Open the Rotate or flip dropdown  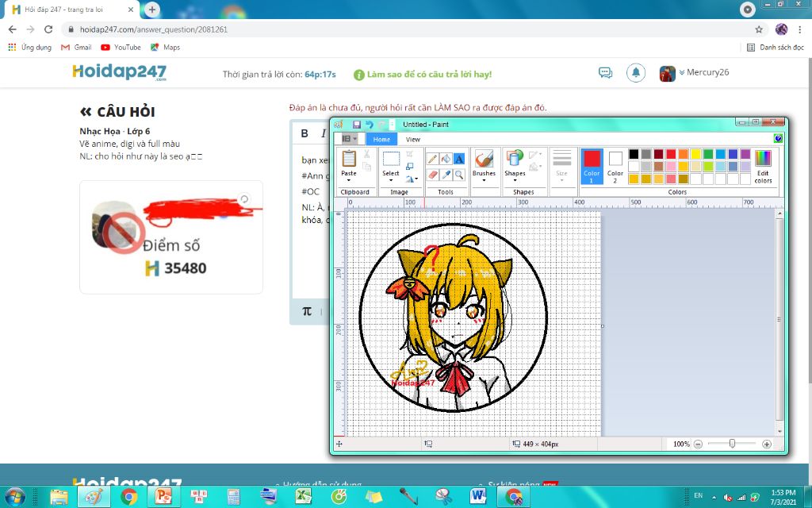pyautogui.click(x=412, y=179)
